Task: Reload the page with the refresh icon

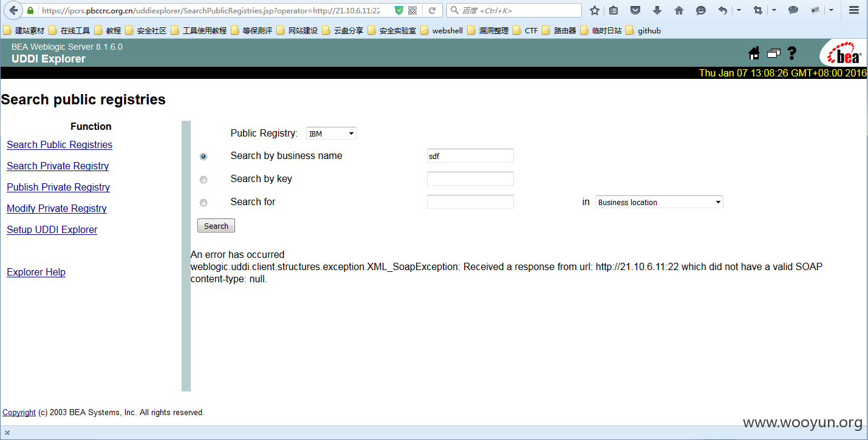Action: click(x=432, y=10)
